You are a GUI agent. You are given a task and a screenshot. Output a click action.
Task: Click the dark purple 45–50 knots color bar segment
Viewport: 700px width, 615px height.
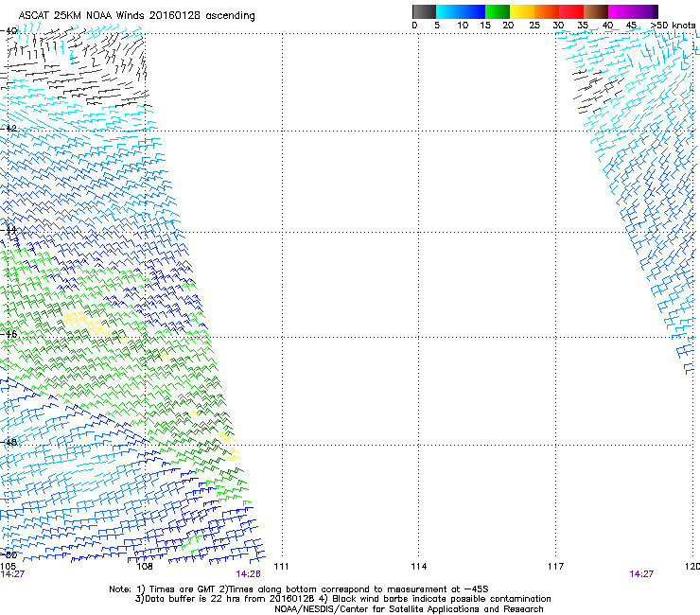click(645, 11)
